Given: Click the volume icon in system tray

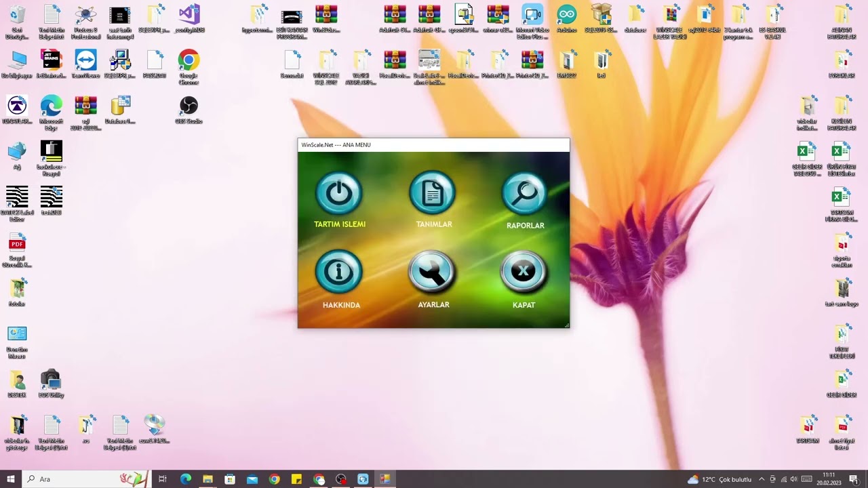Looking at the screenshot, I should [x=793, y=479].
